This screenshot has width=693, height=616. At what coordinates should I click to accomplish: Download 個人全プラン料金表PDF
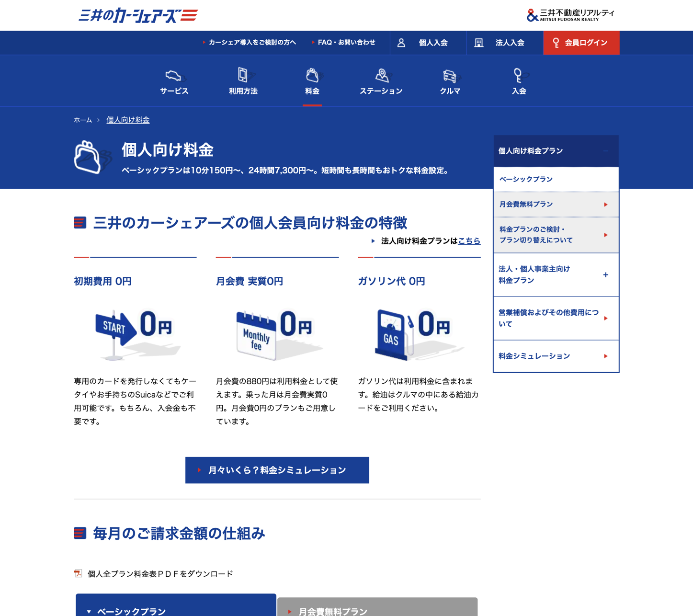point(160,574)
